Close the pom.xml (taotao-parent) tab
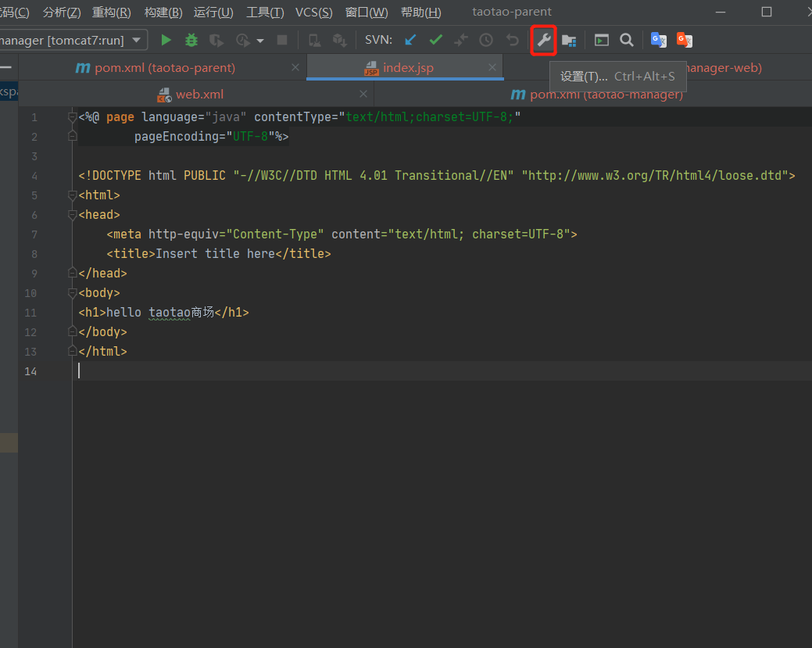812x648 pixels. 295,67
